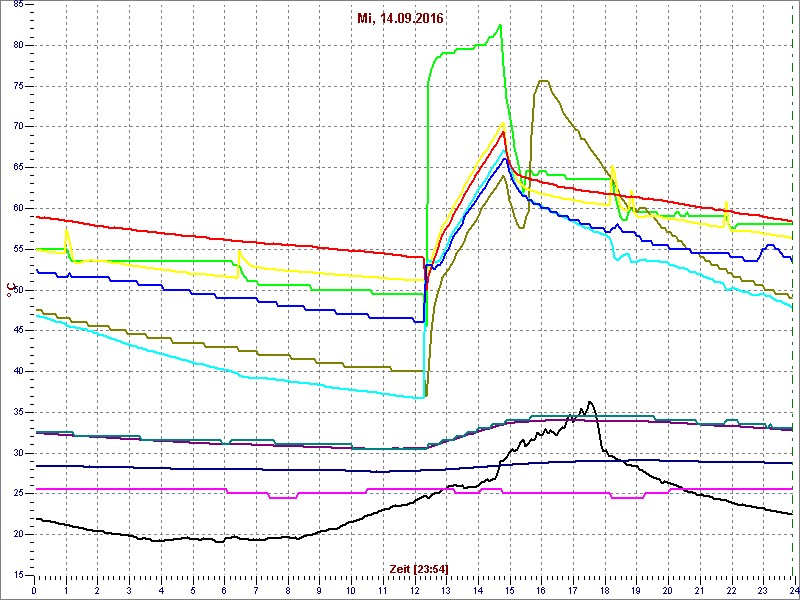
Task: Click hour 24 on the time axis
Action: point(794,590)
